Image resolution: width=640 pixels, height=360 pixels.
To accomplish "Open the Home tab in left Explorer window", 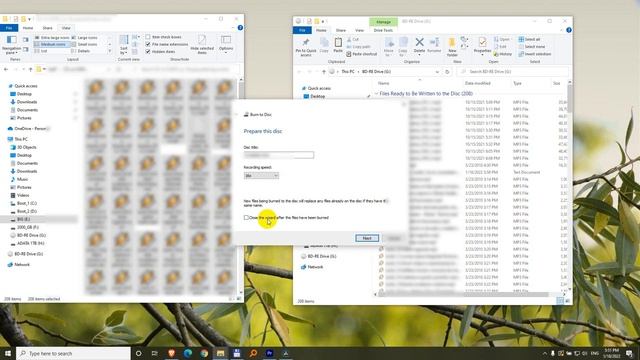I will [x=28, y=28].
